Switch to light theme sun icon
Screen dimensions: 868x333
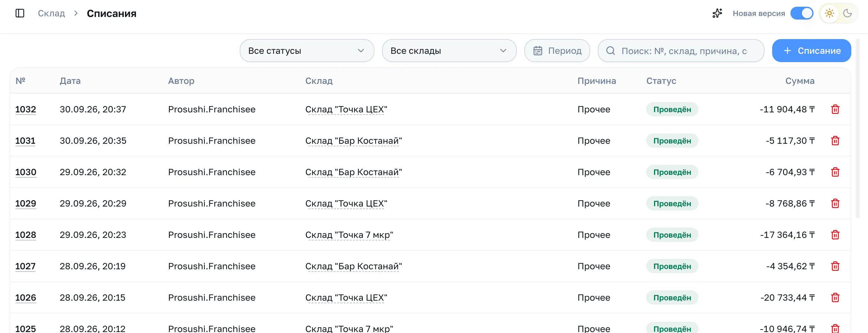pos(829,13)
